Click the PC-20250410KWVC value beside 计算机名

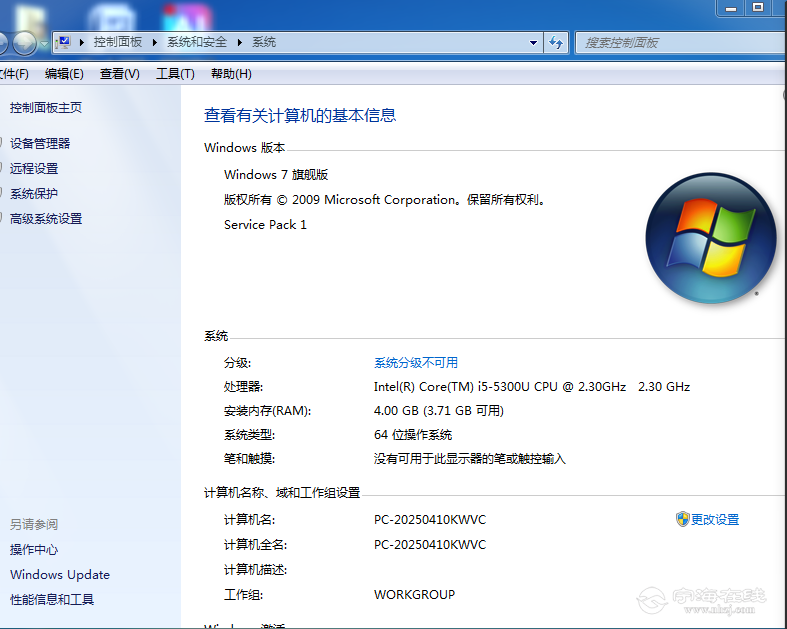tap(430, 520)
